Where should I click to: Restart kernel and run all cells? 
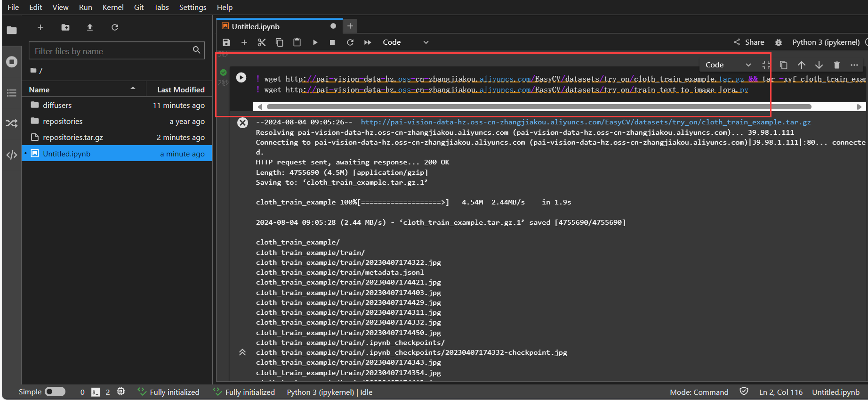tap(368, 42)
